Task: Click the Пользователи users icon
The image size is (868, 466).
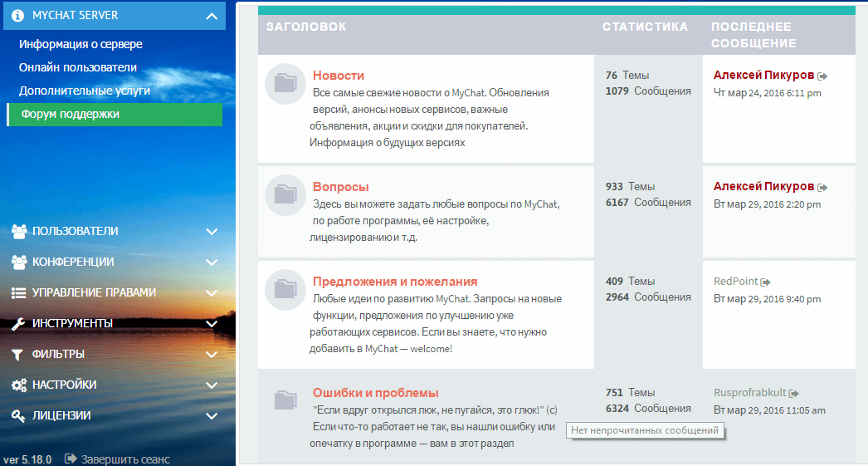Action: [19, 232]
